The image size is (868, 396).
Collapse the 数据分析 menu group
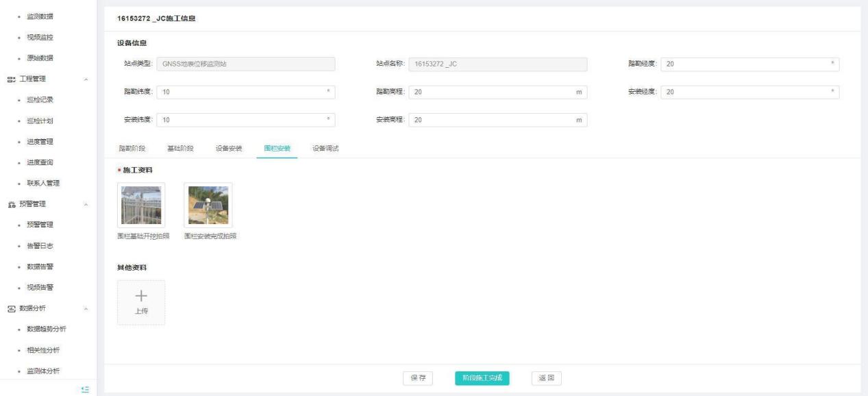86,308
